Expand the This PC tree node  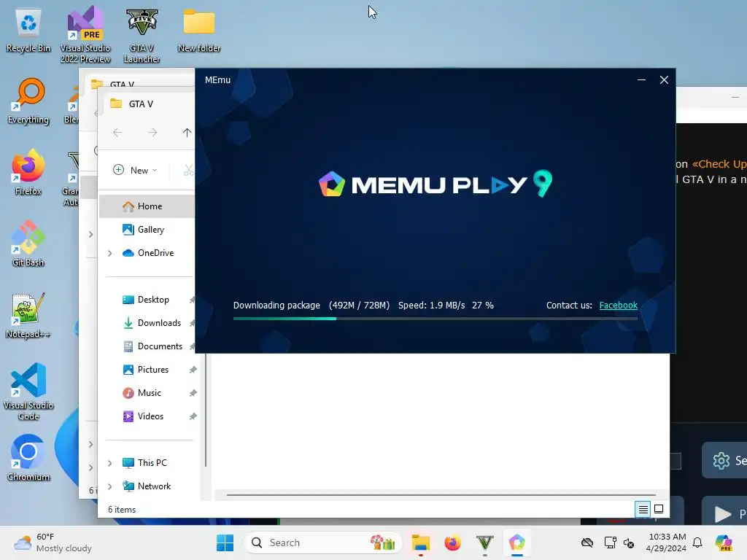110,463
